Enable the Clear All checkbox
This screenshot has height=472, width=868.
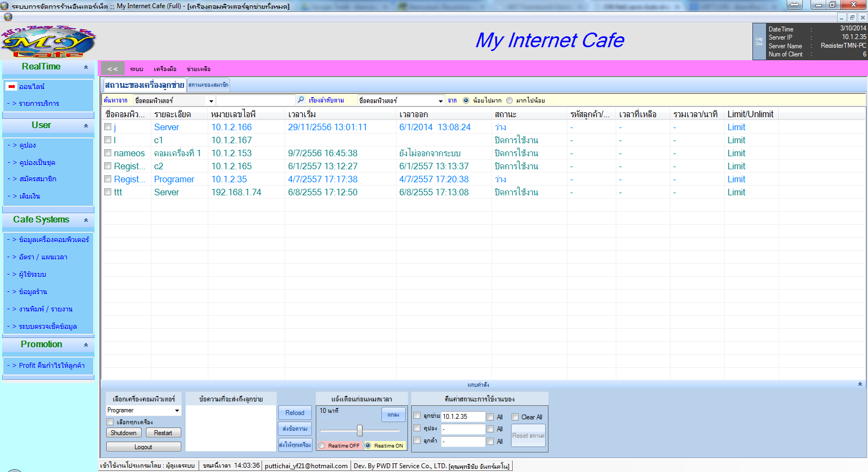[x=515, y=417]
